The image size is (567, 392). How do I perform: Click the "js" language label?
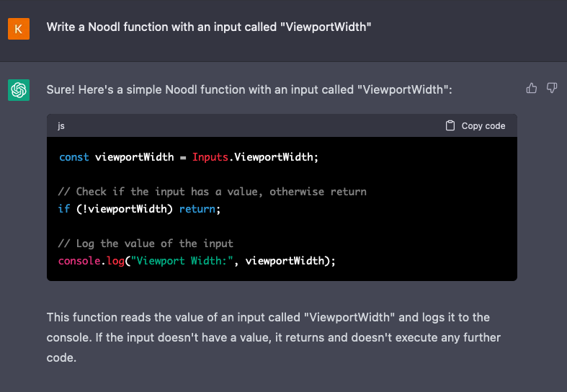(x=62, y=125)
